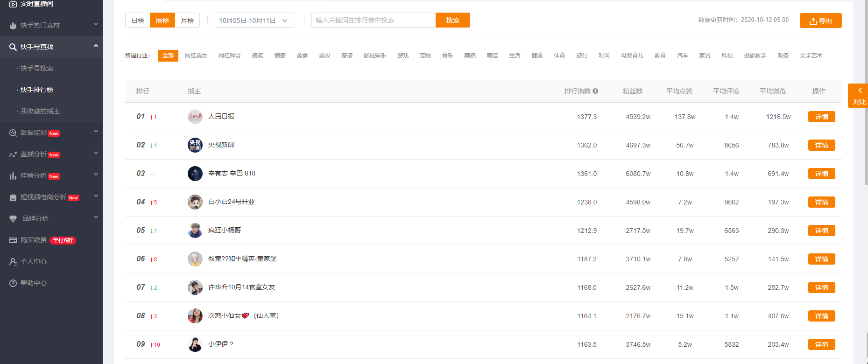Switch to the 月榜 tab
The image size is (868, 364).
click(187, 20)
